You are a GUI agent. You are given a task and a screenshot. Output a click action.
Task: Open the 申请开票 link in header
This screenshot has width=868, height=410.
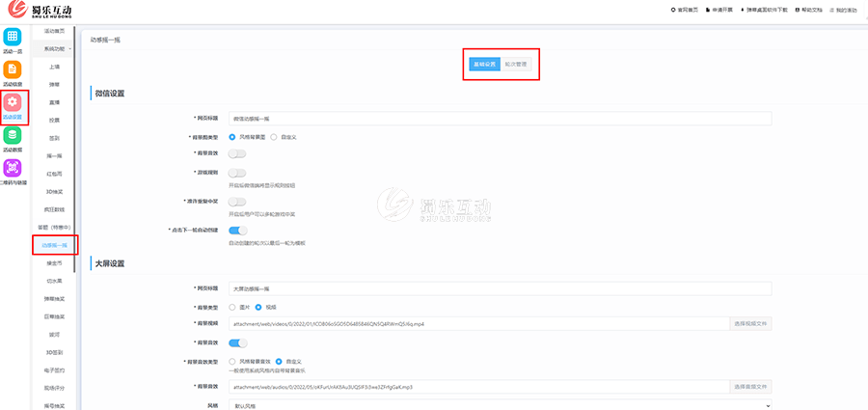(x=719, y=10)
